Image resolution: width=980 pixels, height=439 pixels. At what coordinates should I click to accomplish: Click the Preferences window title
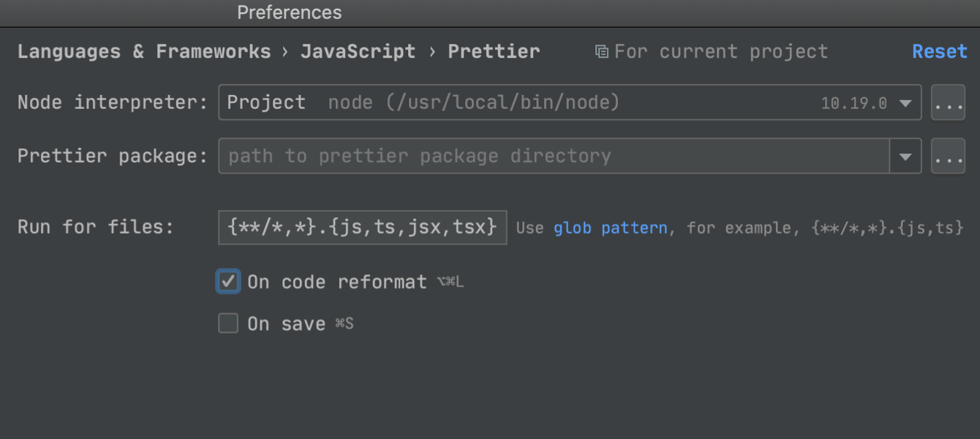click(x=289, y=12)
